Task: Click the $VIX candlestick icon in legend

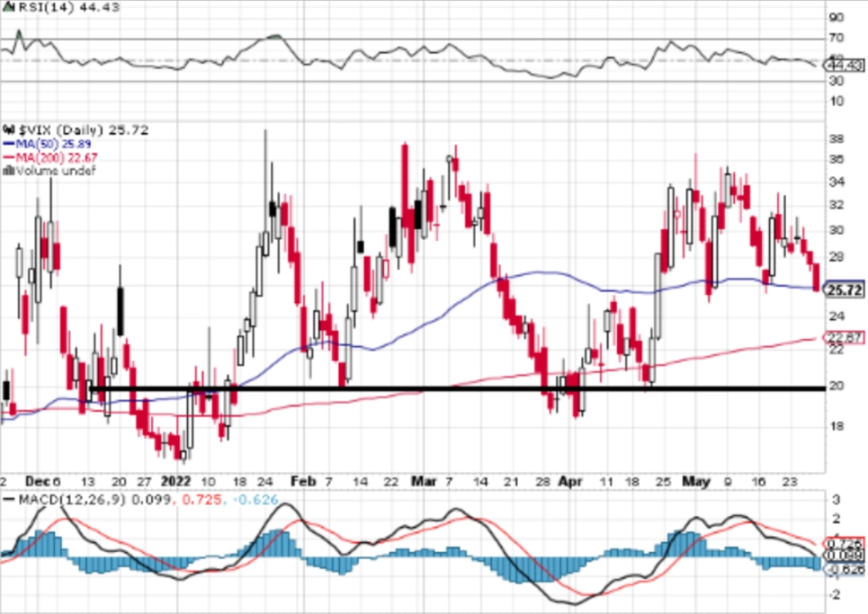Action: click(9, 130)
